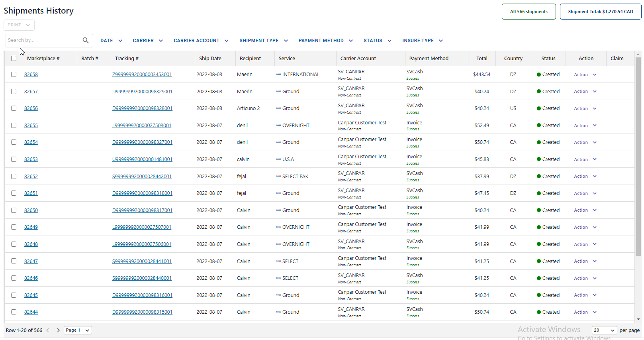Click SELECT PAK service cell

point(295,176)
